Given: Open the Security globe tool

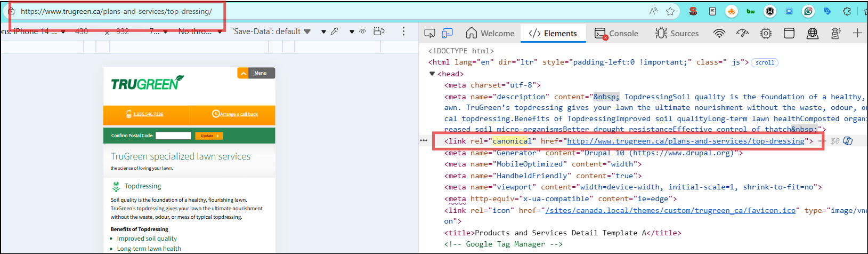Looking at the screenshot, I should click(x=813, y=33).
